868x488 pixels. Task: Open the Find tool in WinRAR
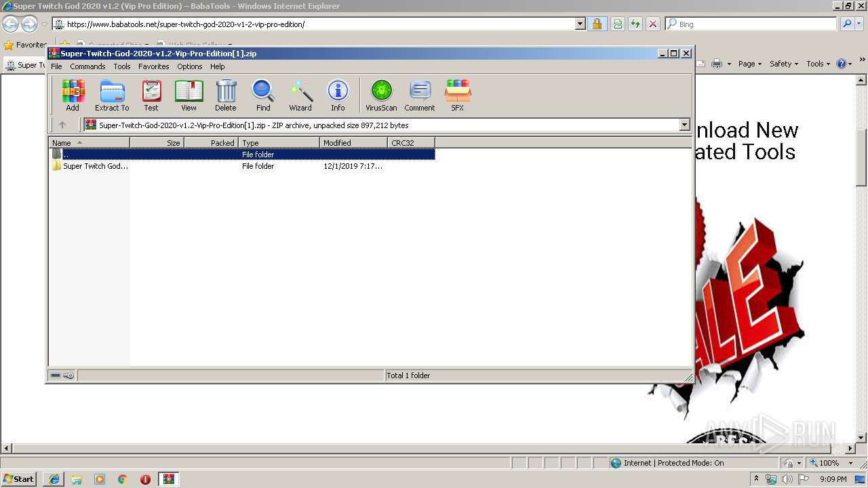click(263, 96)
